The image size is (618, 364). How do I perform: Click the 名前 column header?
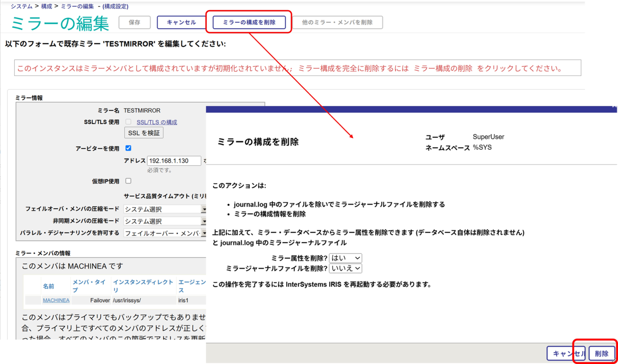coord(48,286)
